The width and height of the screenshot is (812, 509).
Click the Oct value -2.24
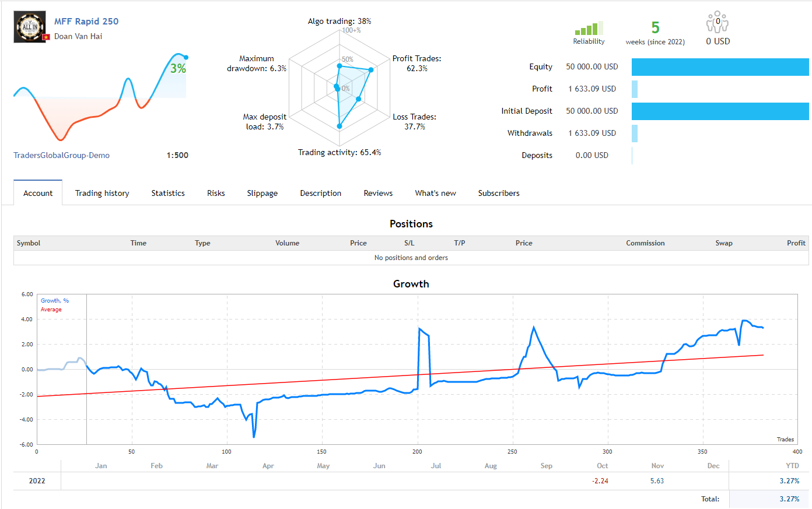pos(600,481)
